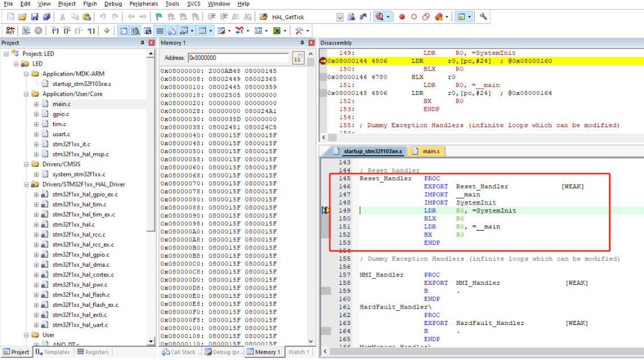Image resolution: width=644 pixels, height=360 pixels.
Task: Click the Kill All Breakpoints icon
Action: point(439,17)
